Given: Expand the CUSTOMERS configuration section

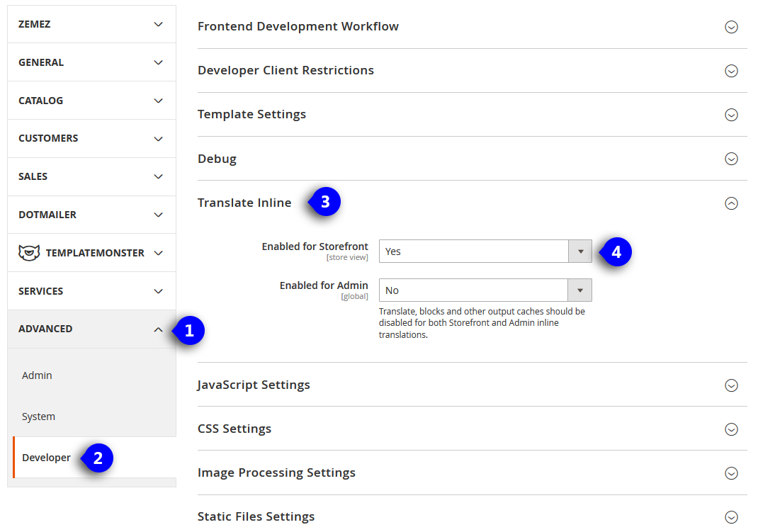Looking at the screenshot, I should (91, 139).
